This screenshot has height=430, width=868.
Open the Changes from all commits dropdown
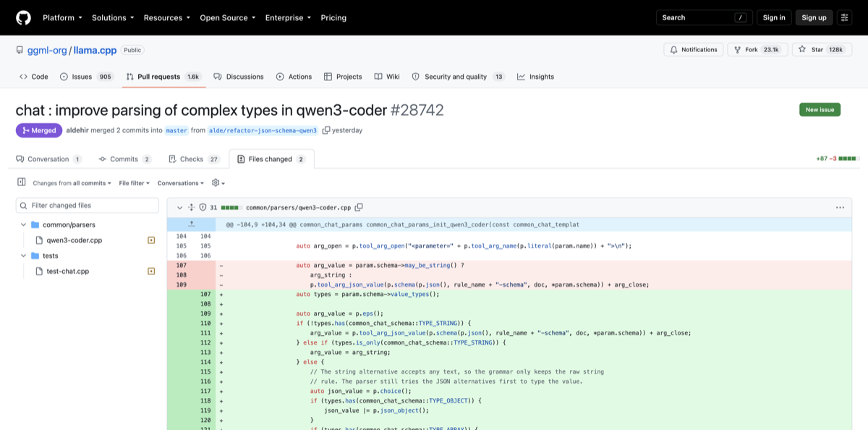72,183
